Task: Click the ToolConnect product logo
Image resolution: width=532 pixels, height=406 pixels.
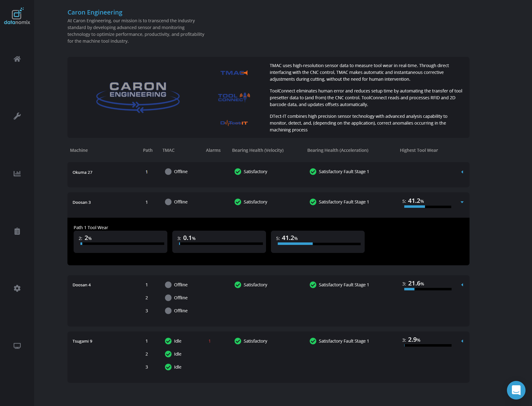Action: pyautogui.click(x=234, y=97)
